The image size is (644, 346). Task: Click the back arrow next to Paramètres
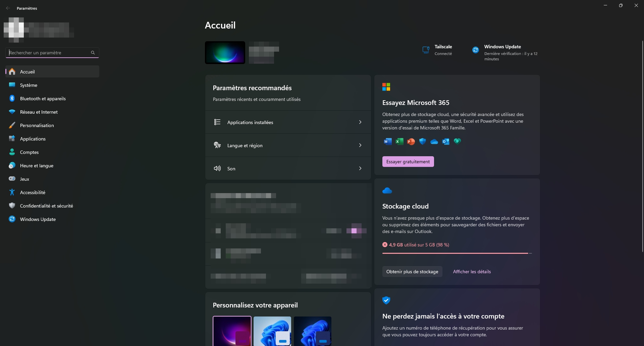8,8
